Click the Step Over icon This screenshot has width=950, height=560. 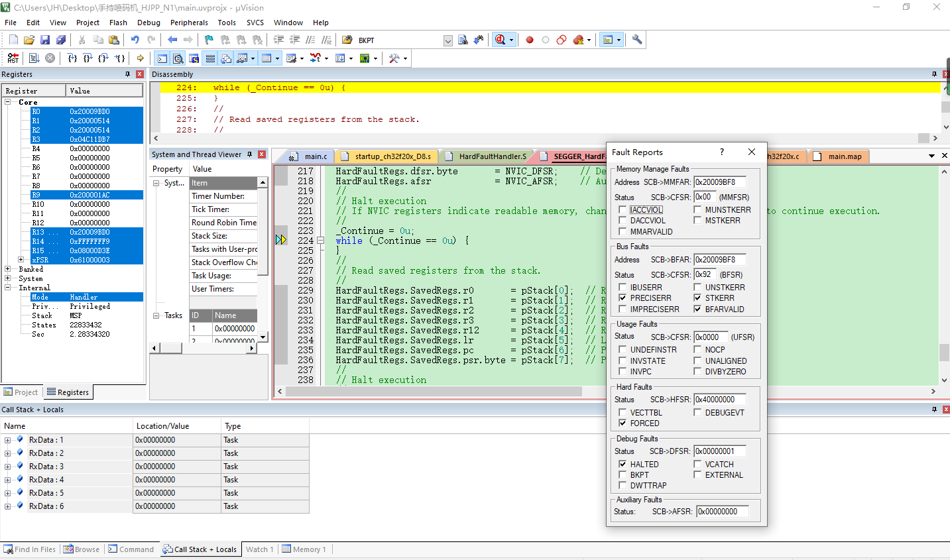[x=88, y=58]
